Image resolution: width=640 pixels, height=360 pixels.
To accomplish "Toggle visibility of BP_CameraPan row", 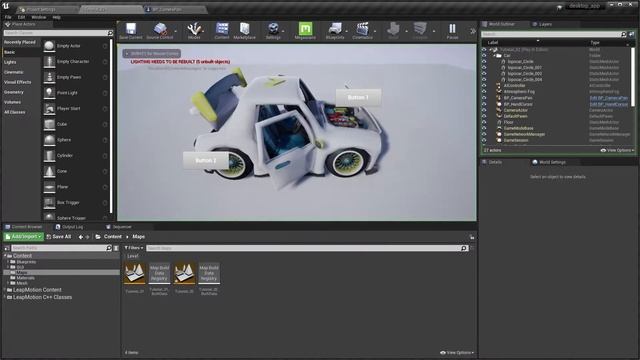I will coord(484,98).
